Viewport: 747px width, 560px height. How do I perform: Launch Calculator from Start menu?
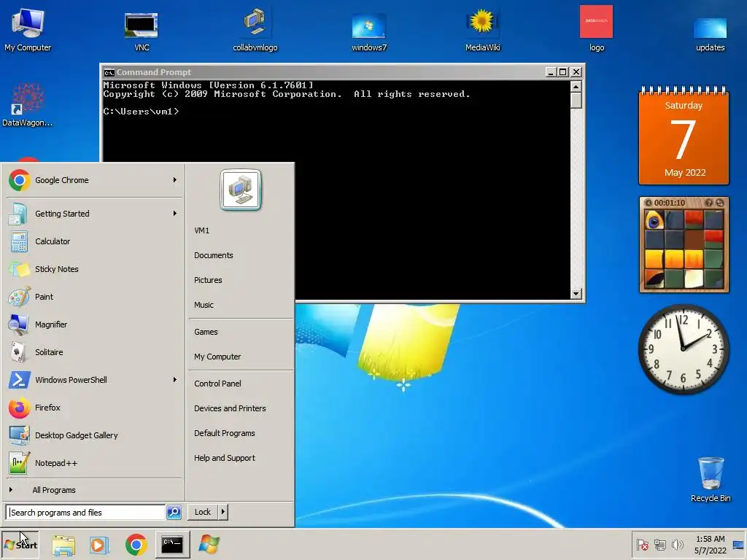tap(94, 241)
